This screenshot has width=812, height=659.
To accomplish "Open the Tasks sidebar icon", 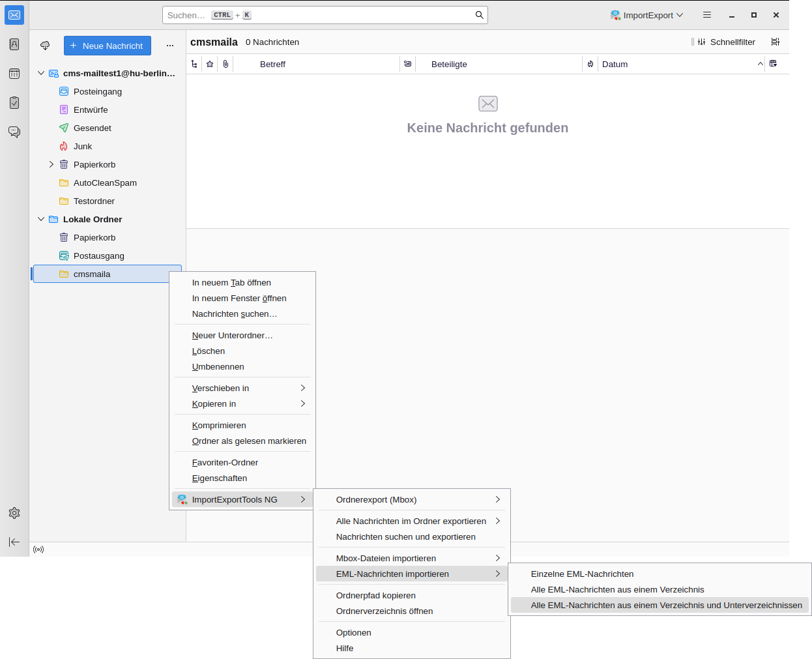I will tap(14, 103).
